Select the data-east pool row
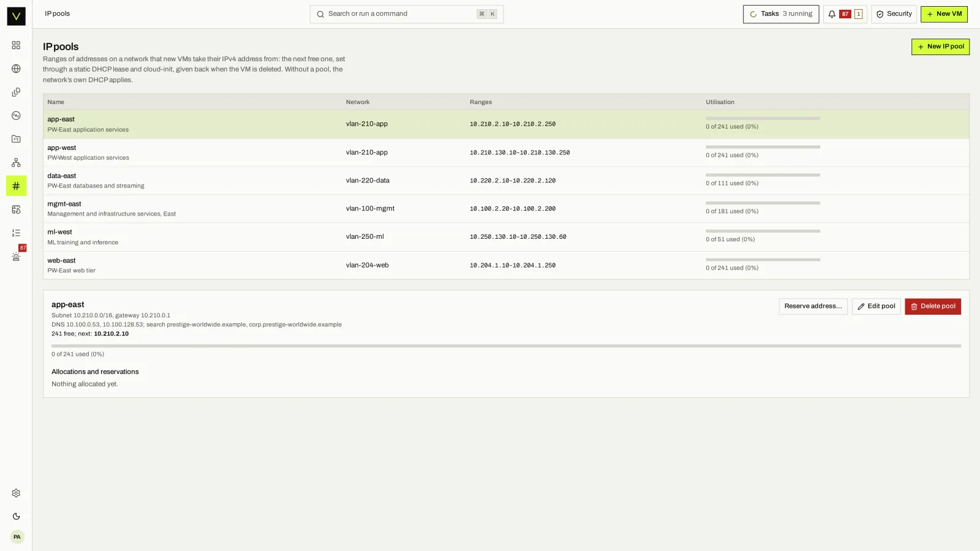 coord(506,181)
